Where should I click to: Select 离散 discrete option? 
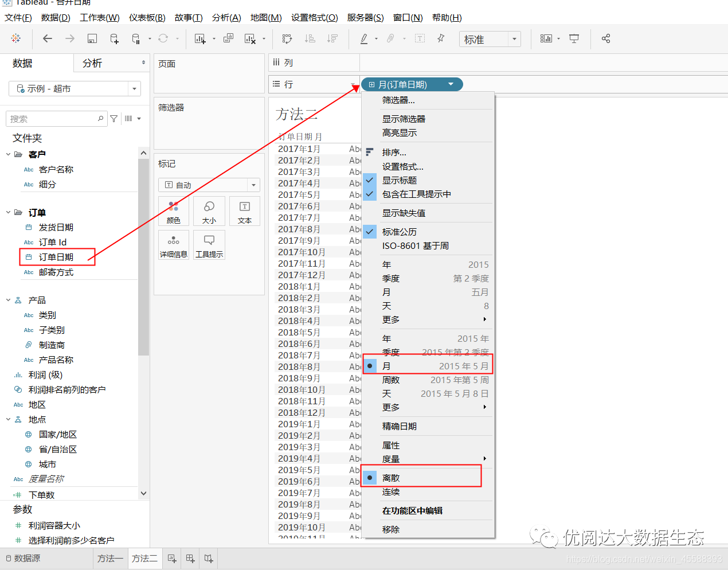428,478
